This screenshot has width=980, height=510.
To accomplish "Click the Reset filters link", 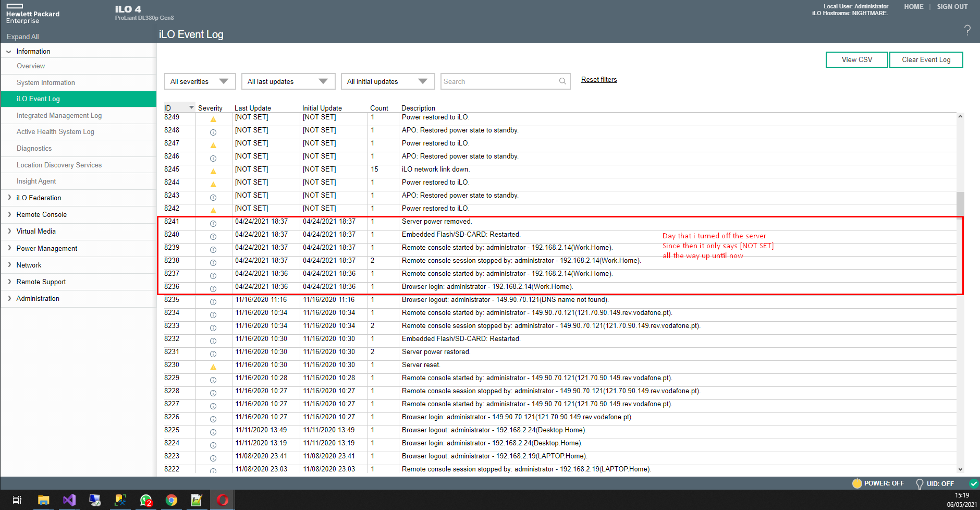I will 599,80.
